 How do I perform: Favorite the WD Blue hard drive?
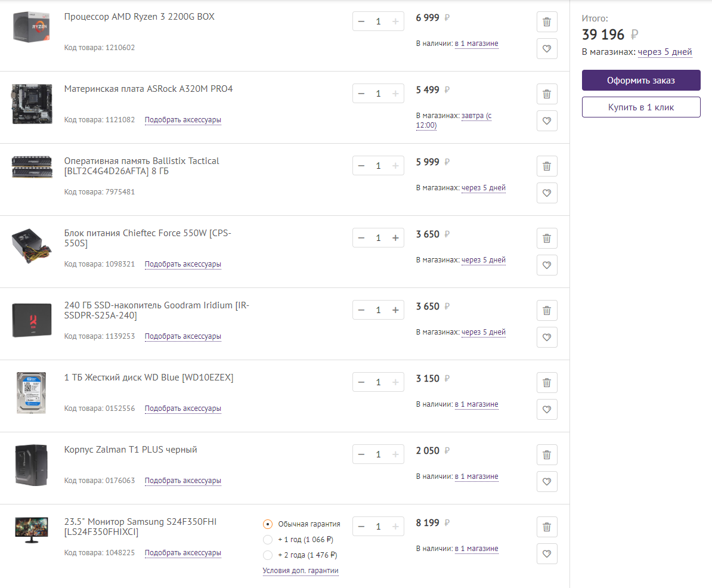tap(547, 409)
